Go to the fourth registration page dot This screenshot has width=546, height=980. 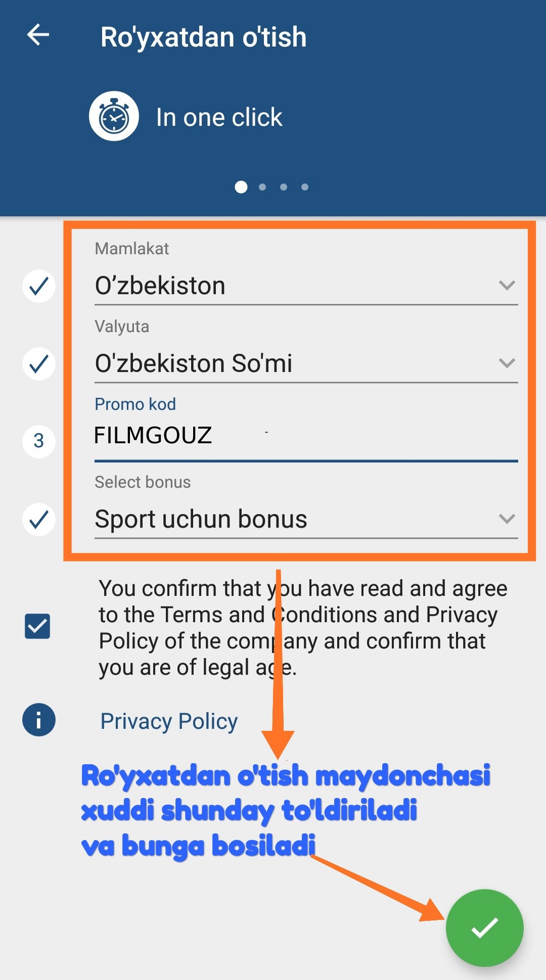click(305, 187)
